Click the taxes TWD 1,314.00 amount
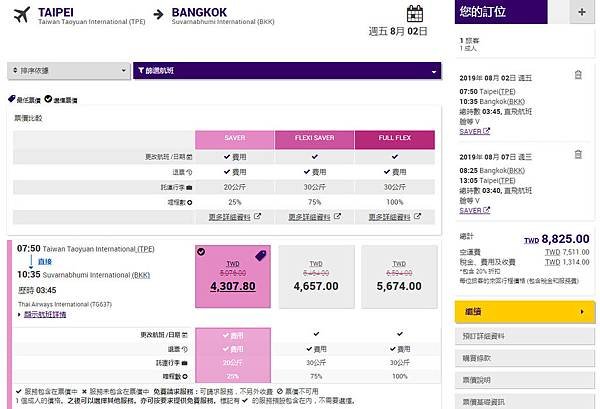This screenshot has width=600, height=409. coord(567,262)
